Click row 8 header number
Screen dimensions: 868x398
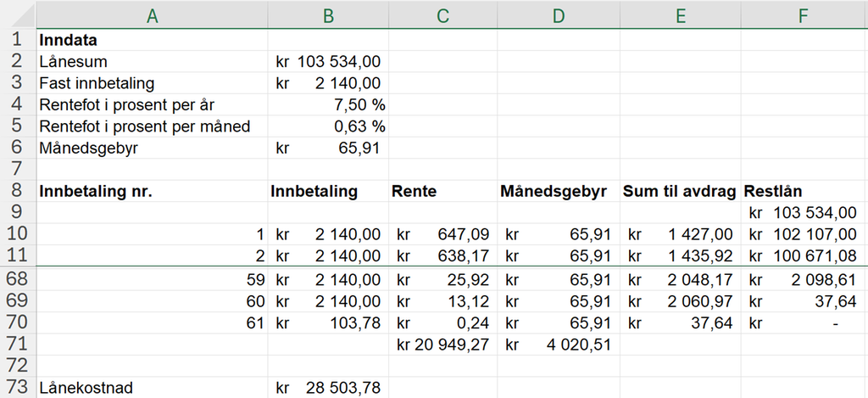pos(16,191)
